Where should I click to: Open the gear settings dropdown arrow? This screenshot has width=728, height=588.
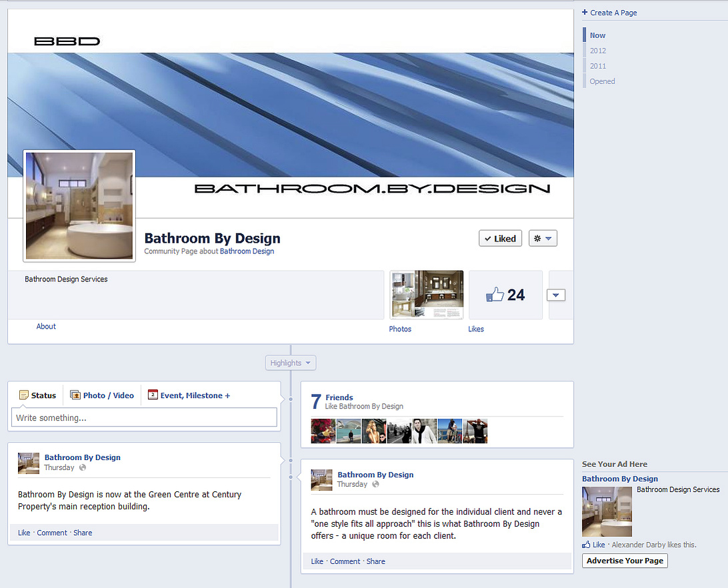pos(548,238)
